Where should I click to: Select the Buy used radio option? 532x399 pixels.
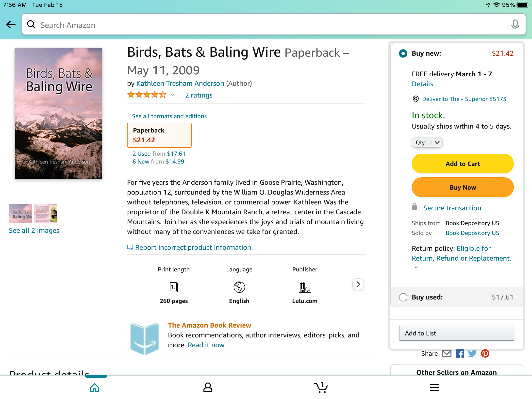403,297
